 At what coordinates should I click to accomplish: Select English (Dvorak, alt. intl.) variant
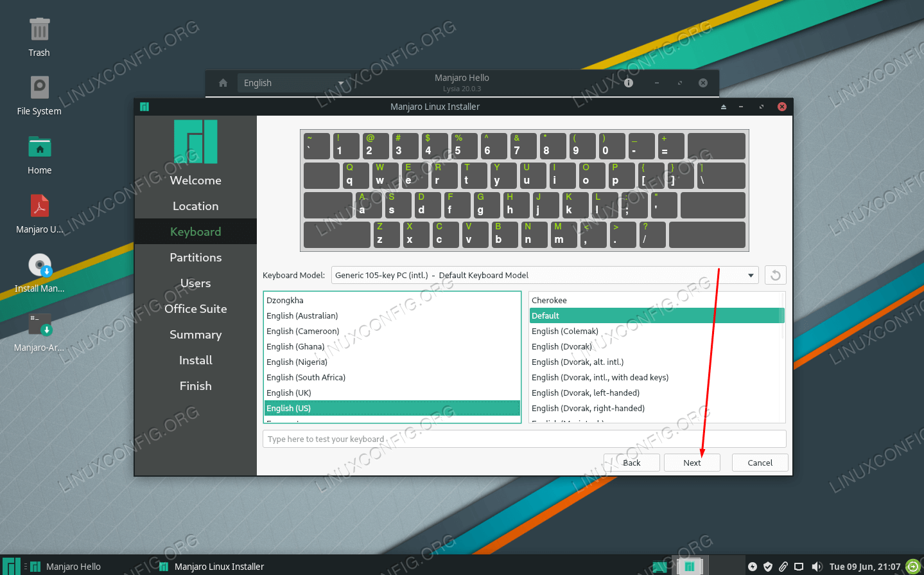click(x=654, y=362)
